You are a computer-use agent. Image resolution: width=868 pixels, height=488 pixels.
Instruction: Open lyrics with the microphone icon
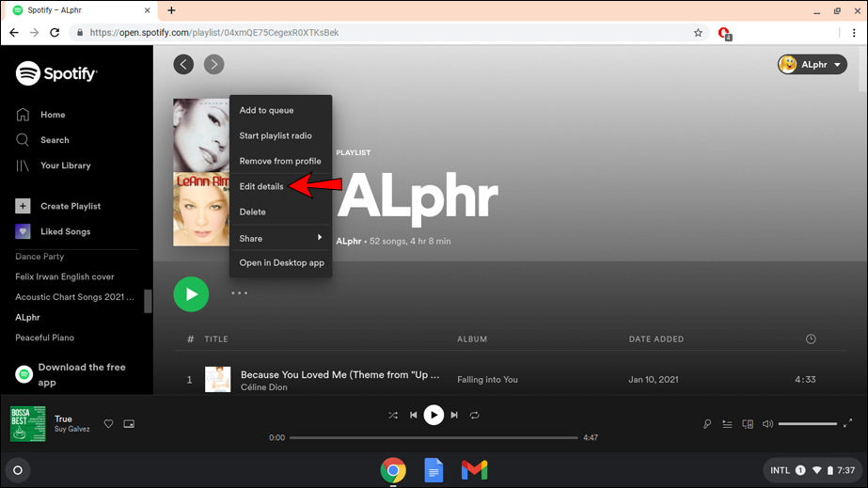point(707,424)
